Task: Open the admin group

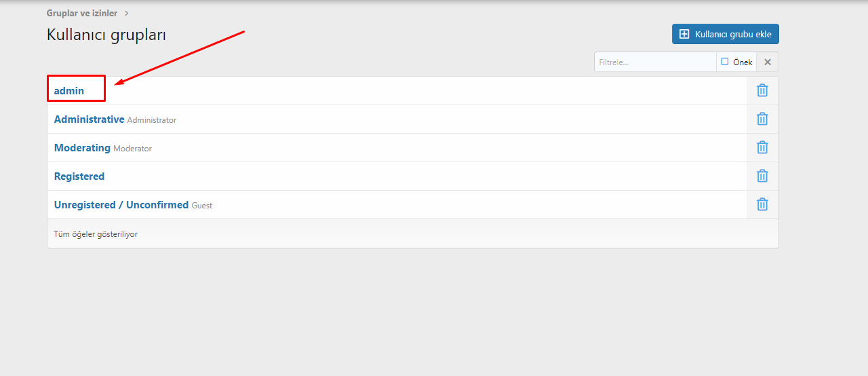Action: pos(69,90)
